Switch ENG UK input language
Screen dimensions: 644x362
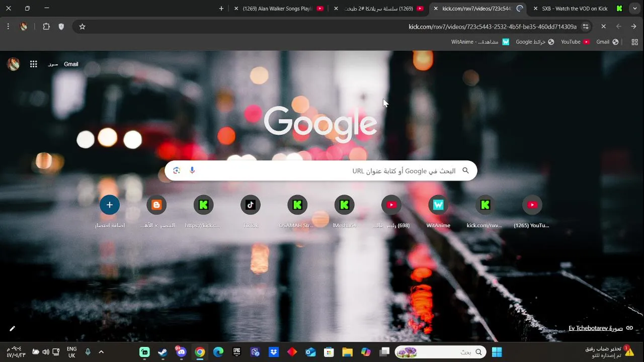[71, 352]
